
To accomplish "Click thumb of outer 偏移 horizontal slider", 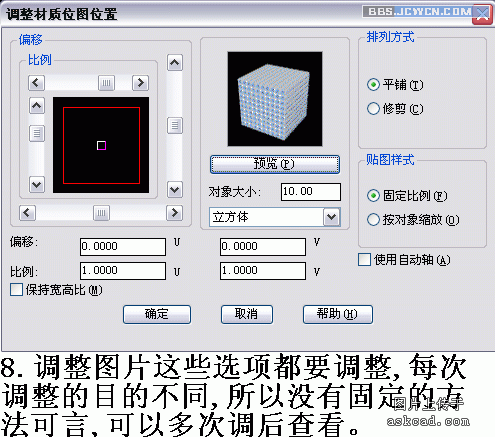I will [101, 213].
